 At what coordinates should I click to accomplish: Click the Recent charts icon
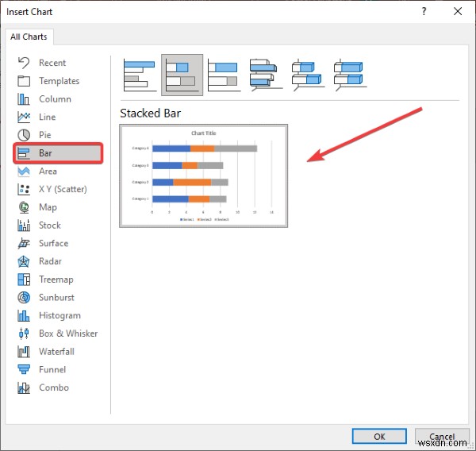[24, 63]
